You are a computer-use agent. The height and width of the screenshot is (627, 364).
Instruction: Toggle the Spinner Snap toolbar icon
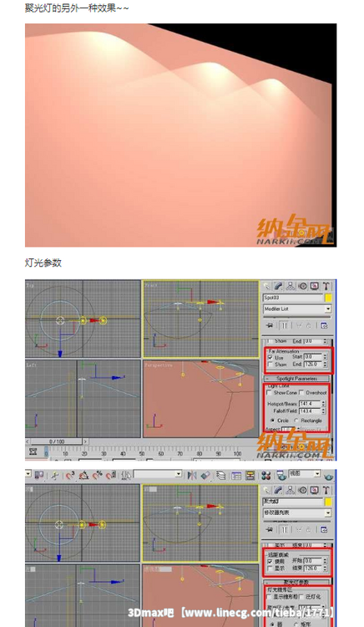click(x=111, y=475)
